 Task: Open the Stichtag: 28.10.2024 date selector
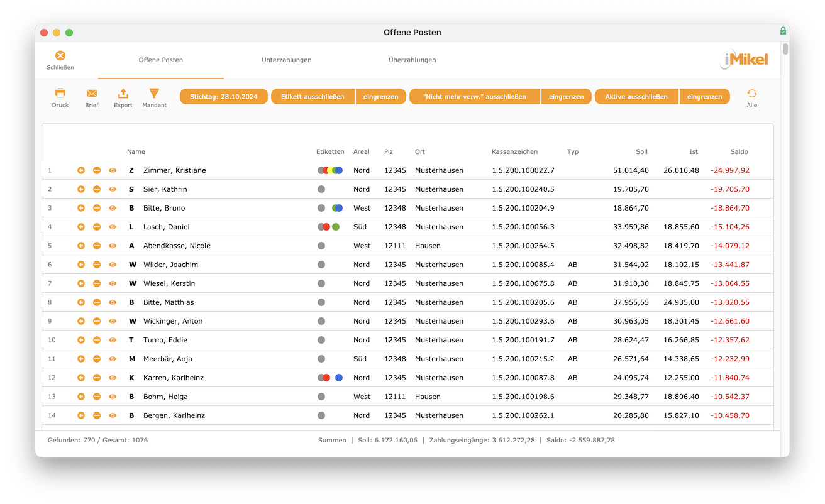pyautogui.click(x=224, y=97)
